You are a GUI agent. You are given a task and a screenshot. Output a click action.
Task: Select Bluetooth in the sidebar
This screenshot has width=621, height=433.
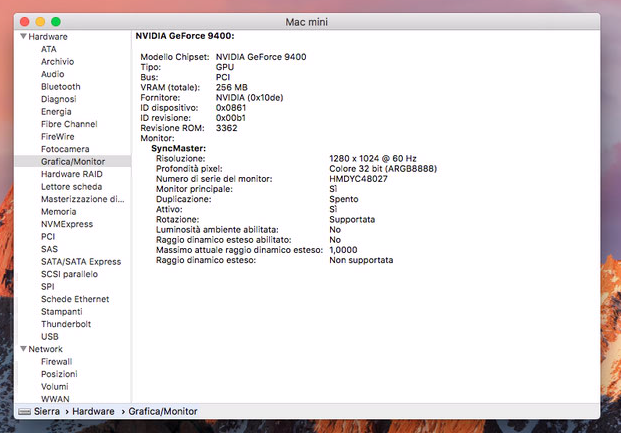pos(61,86)
